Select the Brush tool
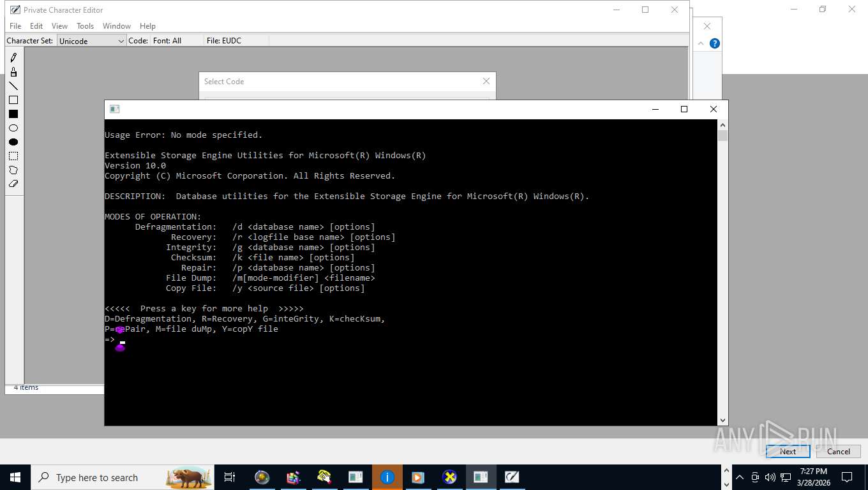 tap(13, 72)
